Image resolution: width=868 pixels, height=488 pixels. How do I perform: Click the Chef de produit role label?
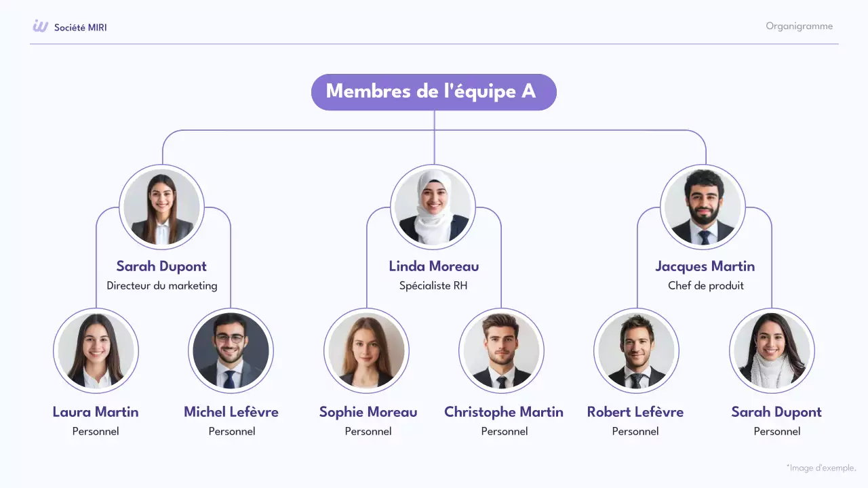point(705,286)
